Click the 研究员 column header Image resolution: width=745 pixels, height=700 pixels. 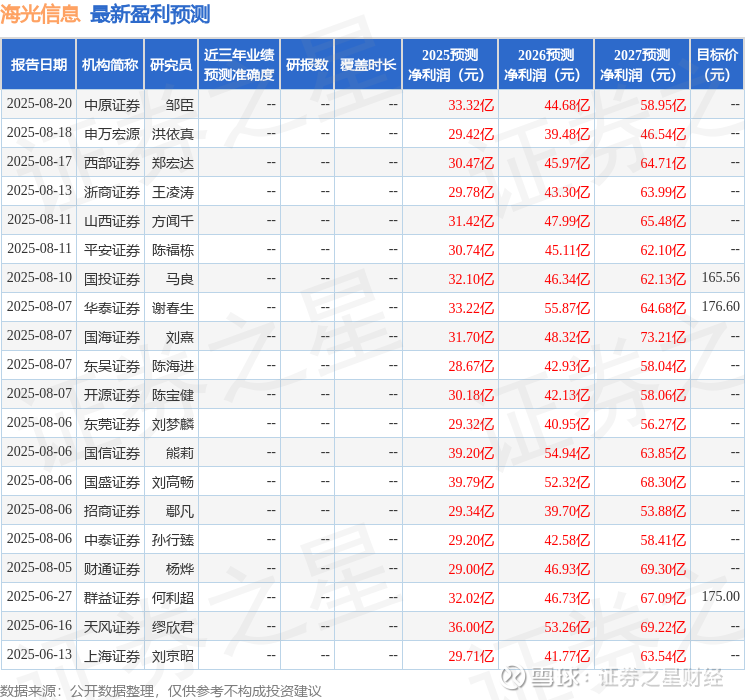coord(171,65)
